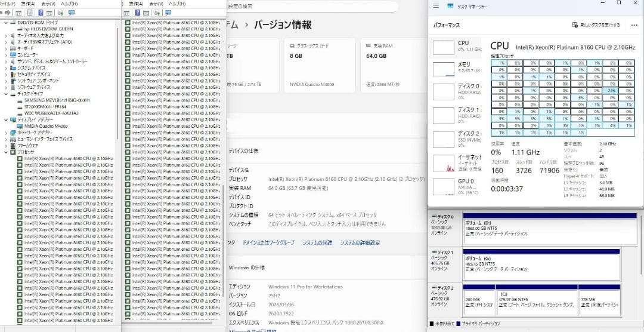Click console tree icon in second Device Manager toolbar

[126, 13]
